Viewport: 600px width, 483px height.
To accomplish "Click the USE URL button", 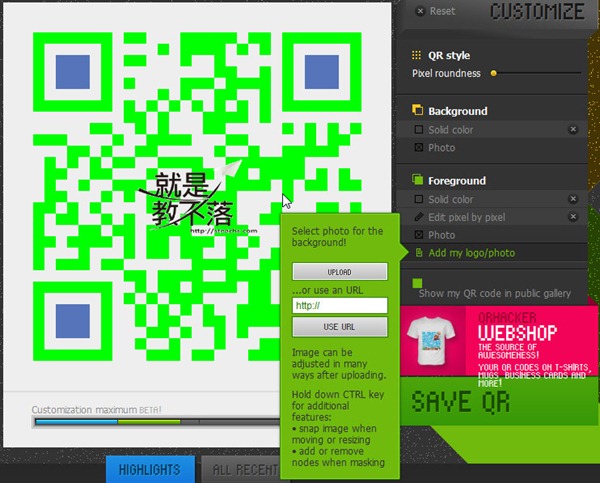I will point(340,327).
